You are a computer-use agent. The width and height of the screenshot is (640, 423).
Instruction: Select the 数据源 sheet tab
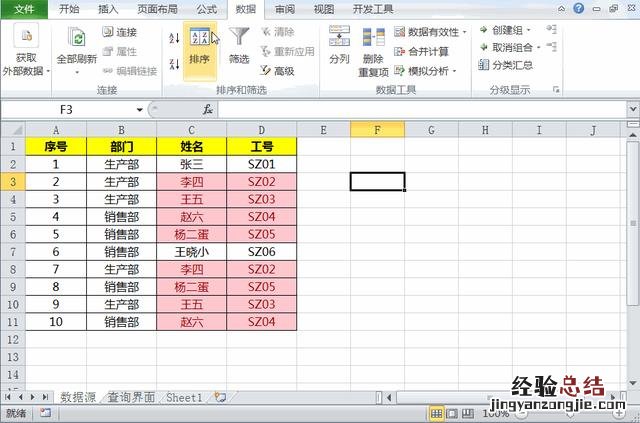[78, 397]
